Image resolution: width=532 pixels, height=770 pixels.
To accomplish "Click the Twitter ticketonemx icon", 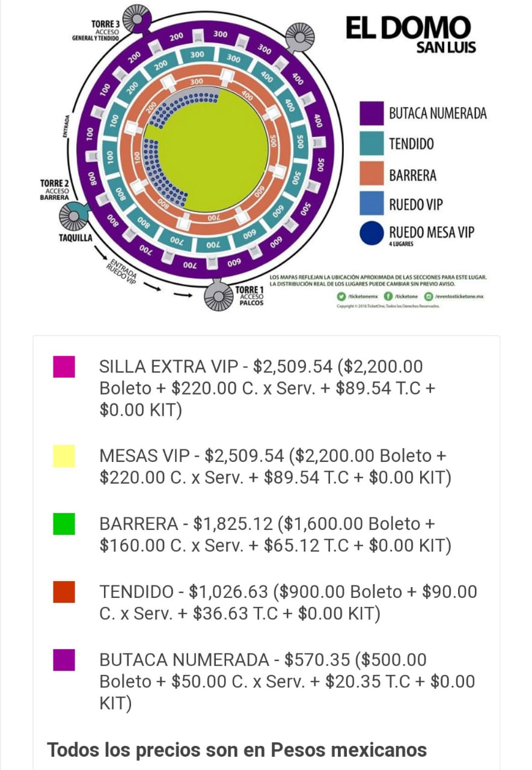I will click(x=342, y=297).
